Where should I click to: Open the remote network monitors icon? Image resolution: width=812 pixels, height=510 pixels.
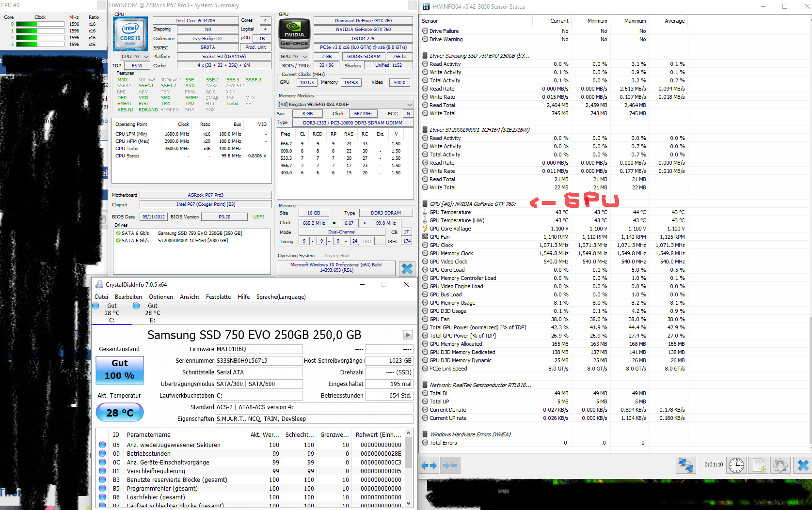pyautogui.click(x=685, y=465)
